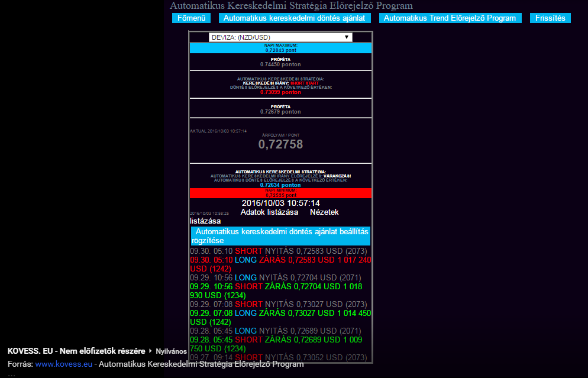The image size is (588, 378).
Task: Open Automatikus Trend Előrejelző Program
Action: (450, 18)
